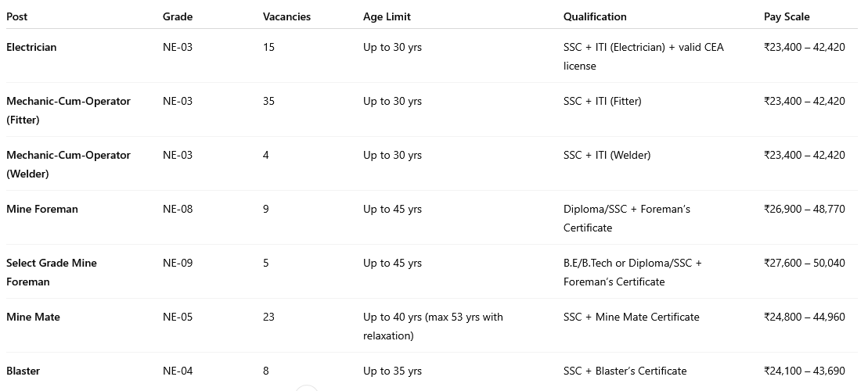This screenshot has height=391, width=868.
Task: Click the Qualification column header
Action: pos(595,16)
